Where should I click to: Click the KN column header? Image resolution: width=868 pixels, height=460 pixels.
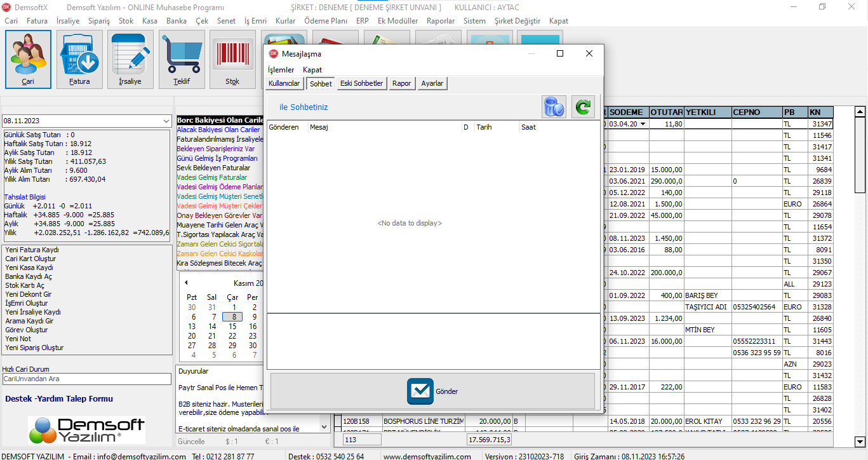pos(820,112)
